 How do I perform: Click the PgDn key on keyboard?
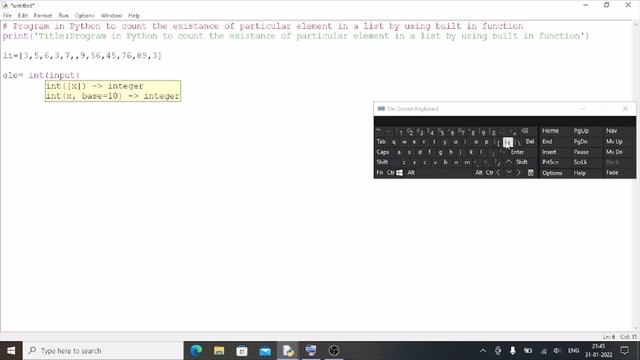581,142
